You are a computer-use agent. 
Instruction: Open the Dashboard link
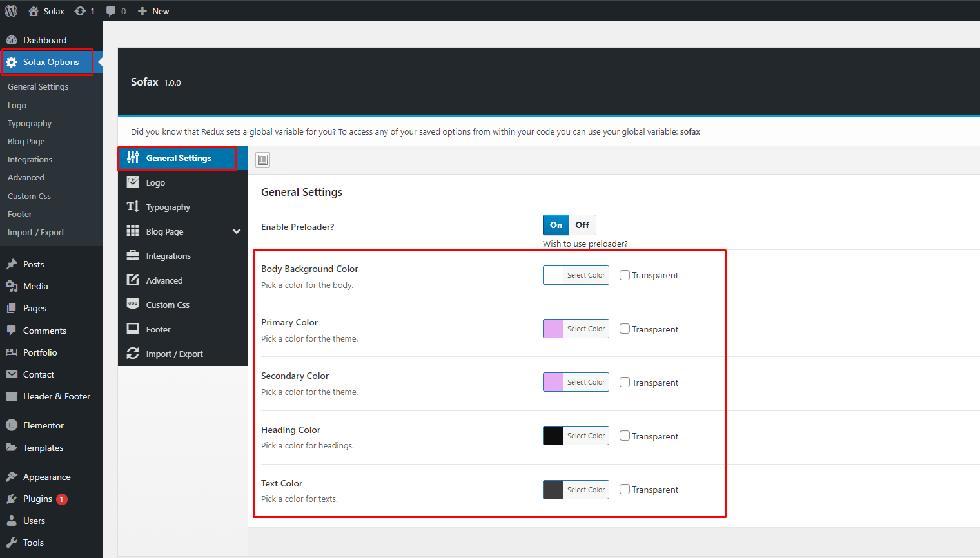pyautogui.click(x=45, y=40)
